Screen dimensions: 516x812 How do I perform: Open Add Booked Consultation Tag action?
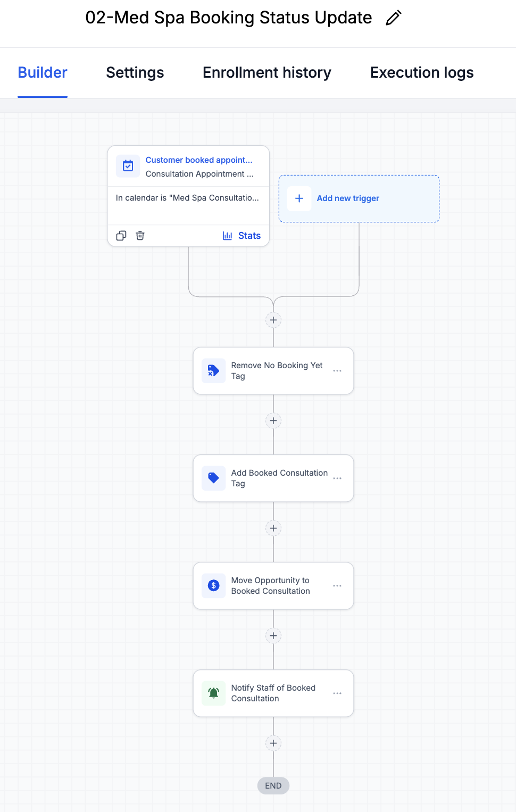[273, 478]
